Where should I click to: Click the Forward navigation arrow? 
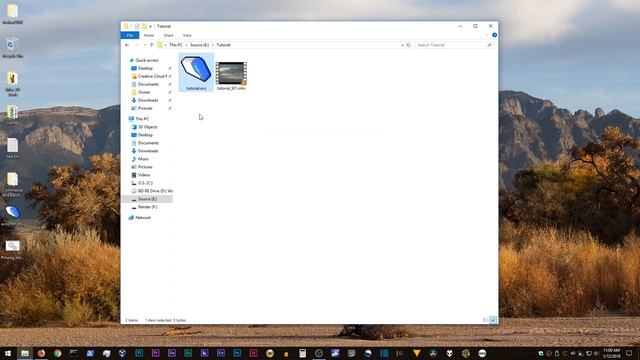tap(137, 45)
